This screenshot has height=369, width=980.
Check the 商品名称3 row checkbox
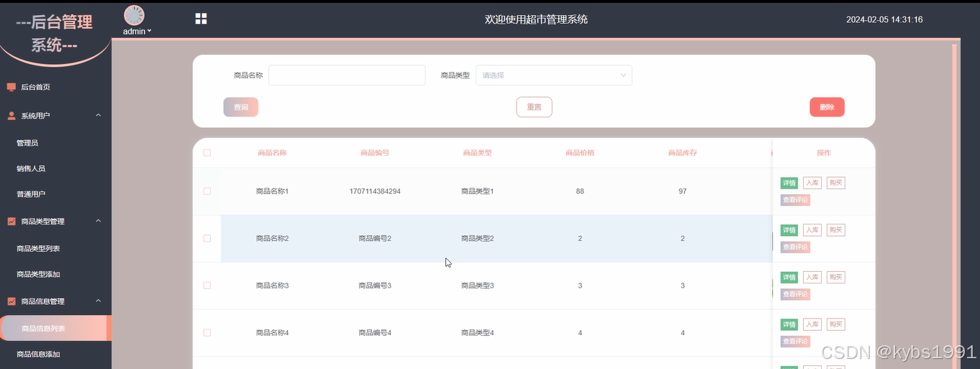207,286
